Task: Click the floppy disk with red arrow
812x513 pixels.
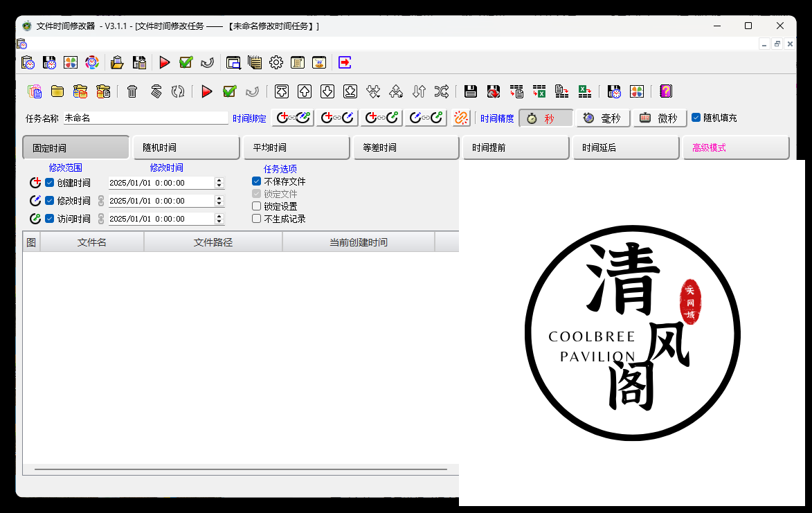Action: [494, 91]
